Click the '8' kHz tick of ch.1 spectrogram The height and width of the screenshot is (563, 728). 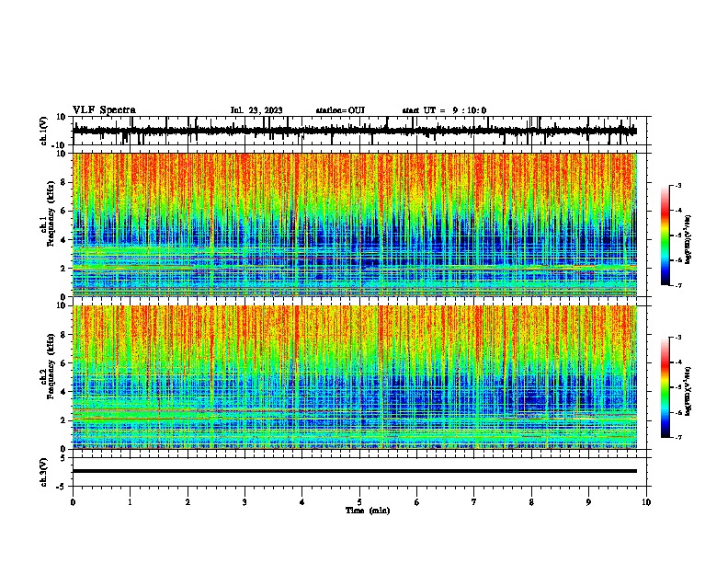(x=64, y=182)
